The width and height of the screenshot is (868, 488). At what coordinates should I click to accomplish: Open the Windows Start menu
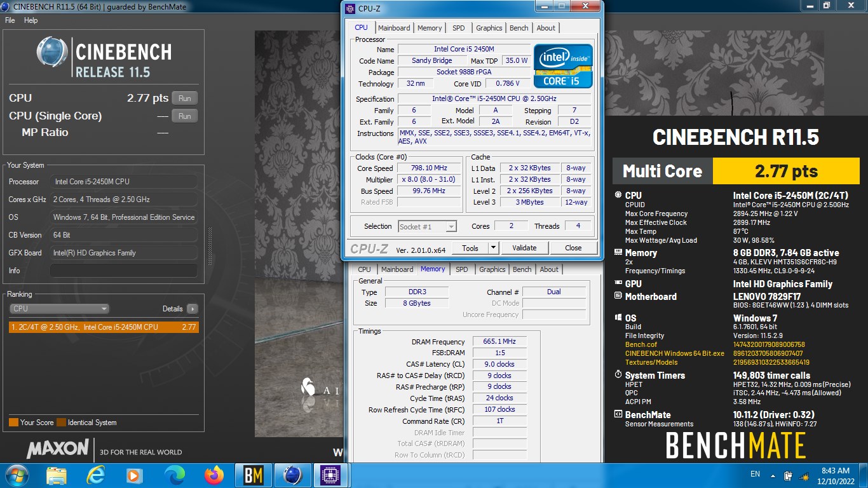pos(17,475)
